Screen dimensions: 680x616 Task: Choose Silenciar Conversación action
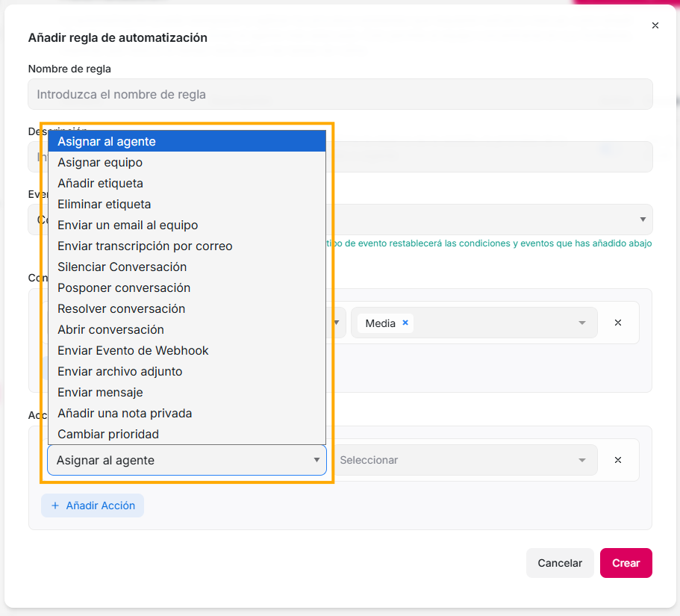point(122,267)
